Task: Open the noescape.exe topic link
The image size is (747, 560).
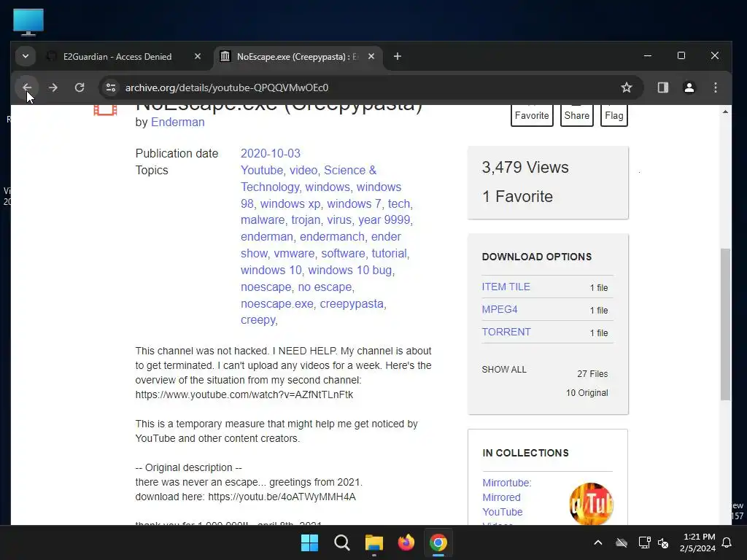Action: 276,303
